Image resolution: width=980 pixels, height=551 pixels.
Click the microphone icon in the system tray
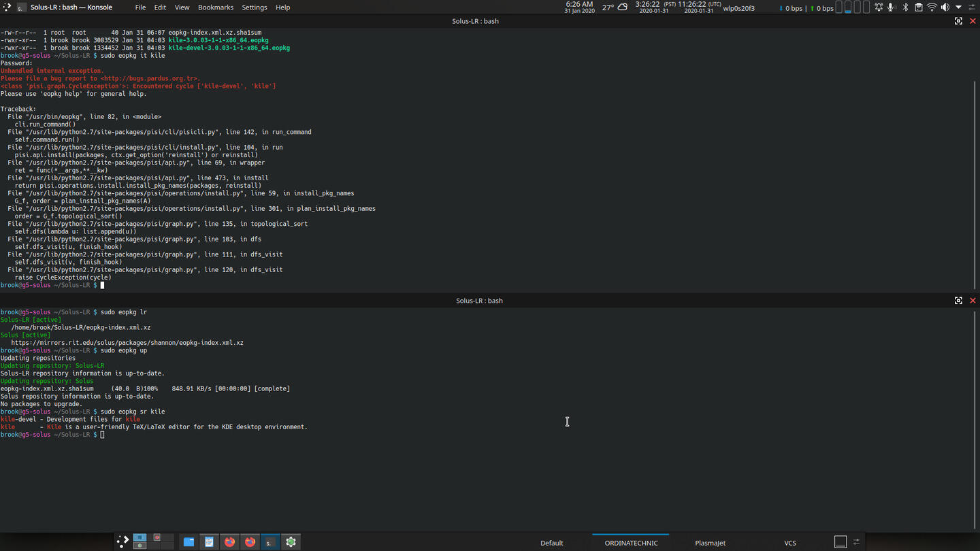point(891,7)
